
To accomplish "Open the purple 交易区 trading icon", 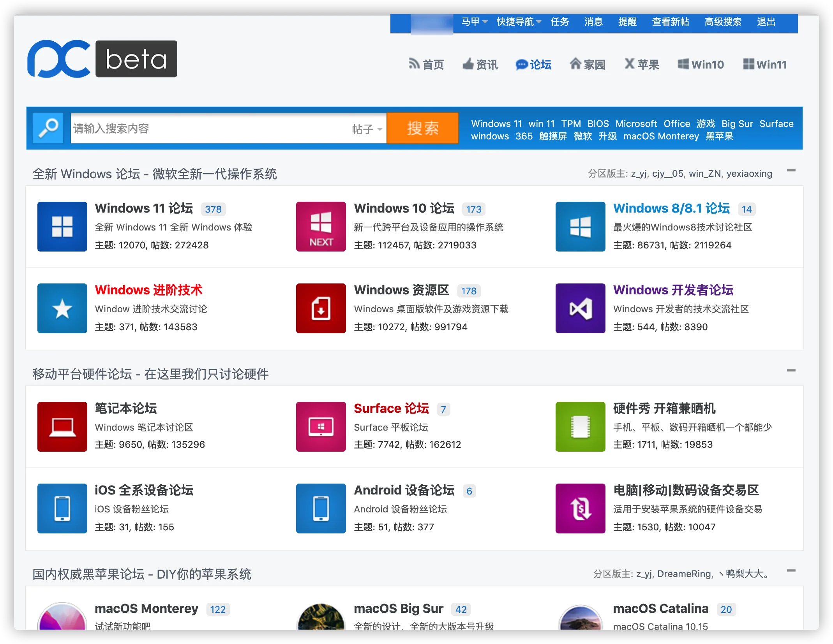I will [580, 509].
